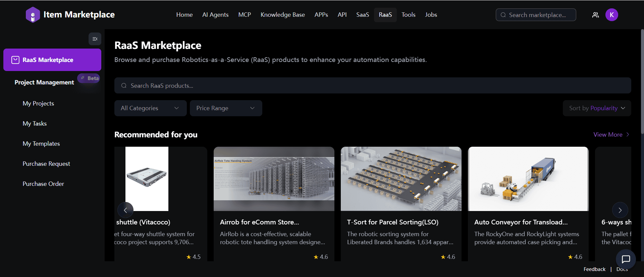This screenshot has height=277, width=644.
Task: Select the RaaS nav tab
Action: coord(385,15)
